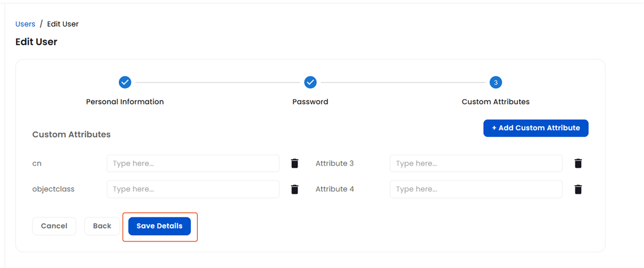Delete the cn attribute using its trash icon
Viewport: 644px width, 268px height.
coord(295,163)
